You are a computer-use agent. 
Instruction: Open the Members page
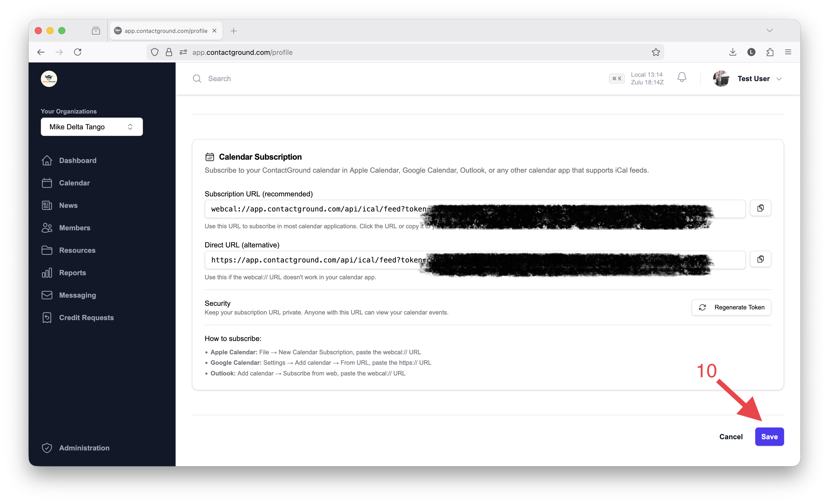pyautogui.click(x=74, y=228)
